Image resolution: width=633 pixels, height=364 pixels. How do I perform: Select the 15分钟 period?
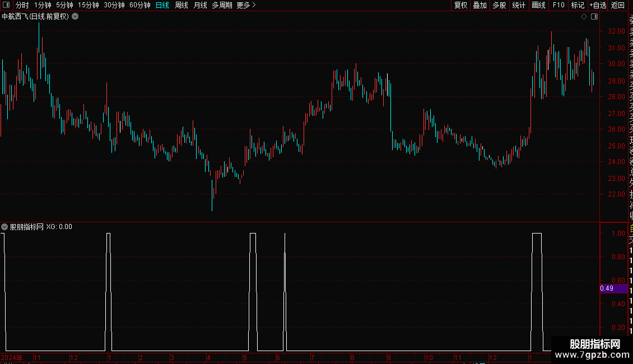point(89,5)
